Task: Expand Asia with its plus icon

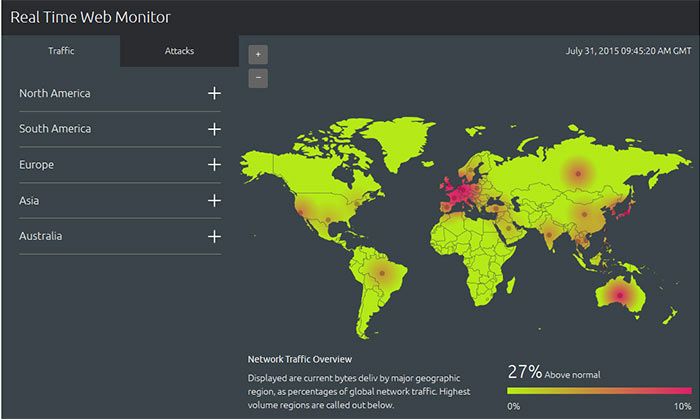Action: [x=214, y=200]
